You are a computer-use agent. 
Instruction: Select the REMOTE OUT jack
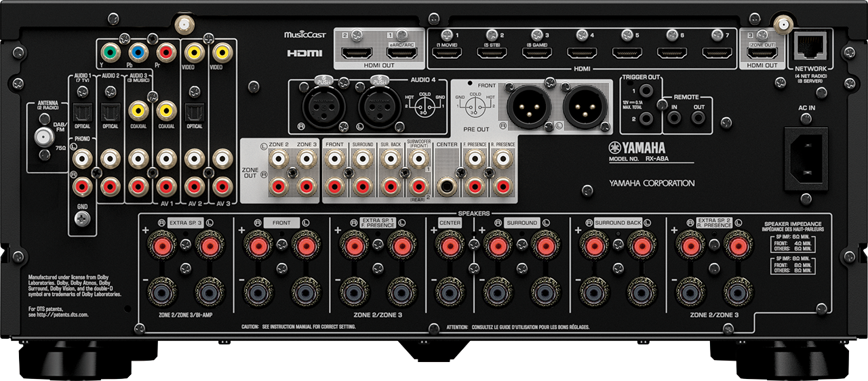699,117
